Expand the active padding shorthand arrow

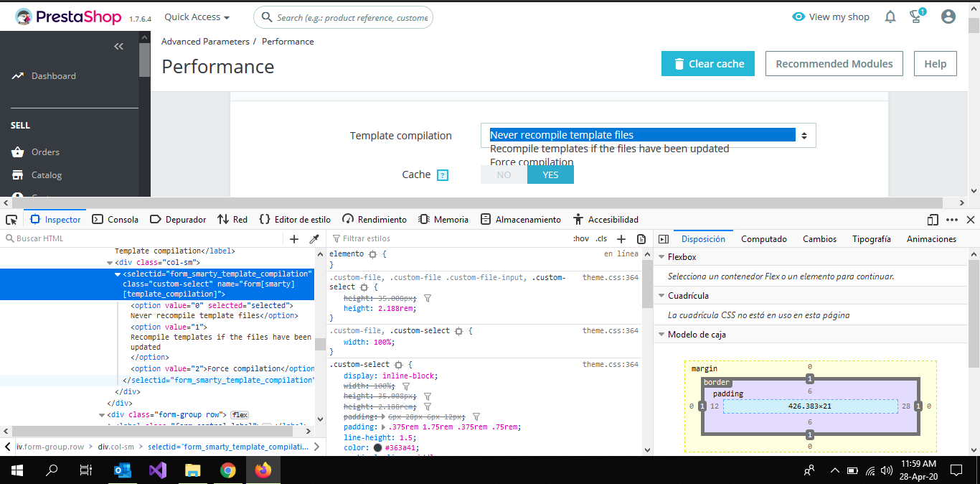click(x=383, y=427)
